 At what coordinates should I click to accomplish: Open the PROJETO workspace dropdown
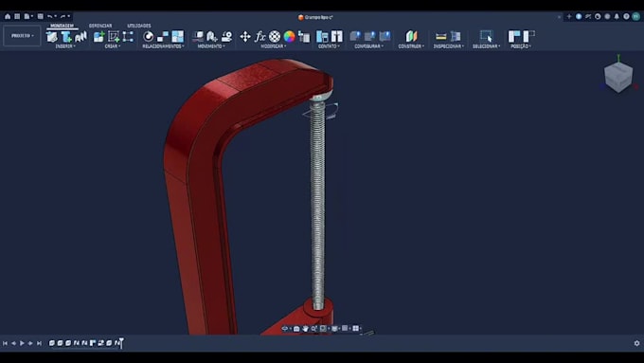[22, 36]
